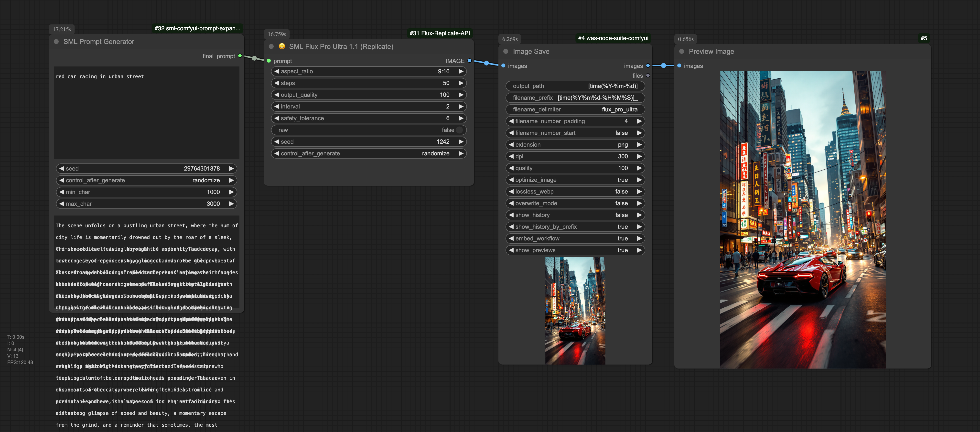Toggle filename_number_start setting
The width and height of the screenshot is (980, 432).
pos(575,133)
